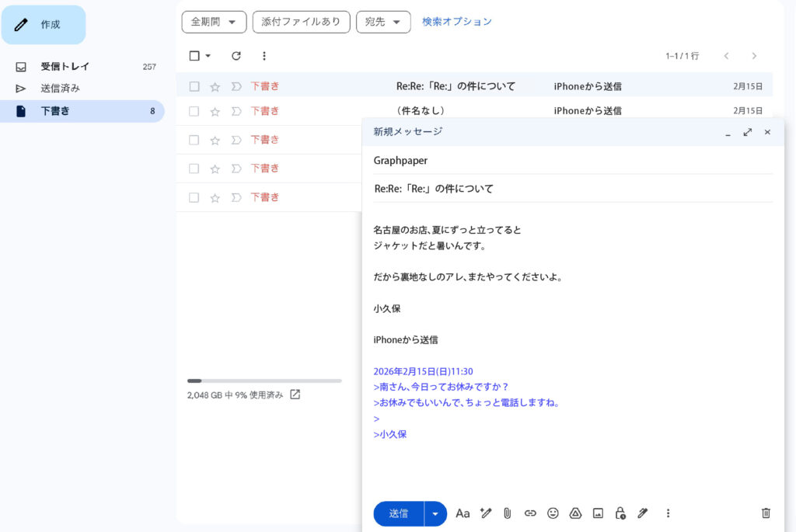
Task: Go to the next page of results
Action: (754, 56)
